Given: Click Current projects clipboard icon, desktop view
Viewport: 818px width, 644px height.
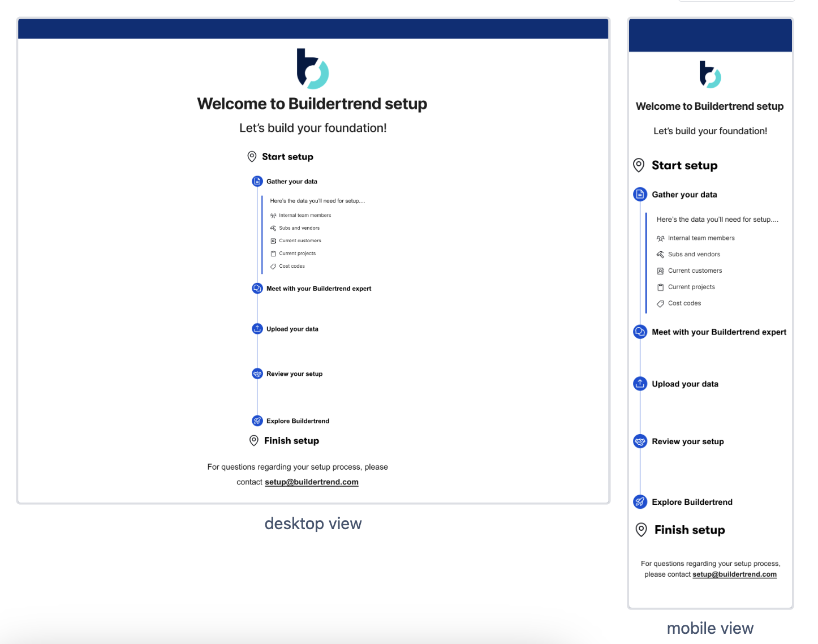Looking at the screenshot, I should click(x=273, y=254).
